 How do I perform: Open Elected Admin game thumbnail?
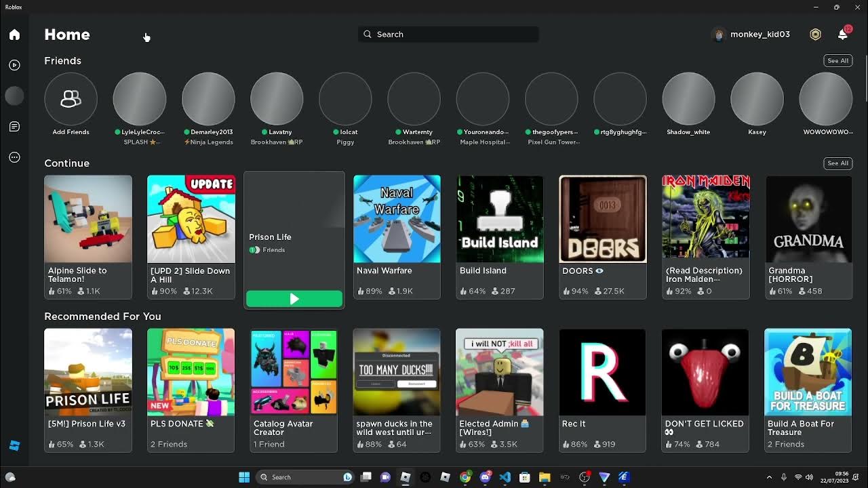(500, 372)
